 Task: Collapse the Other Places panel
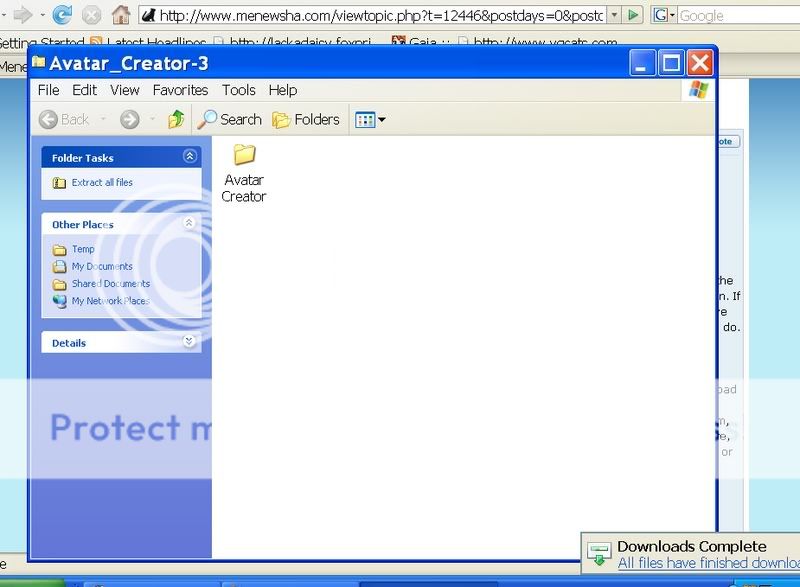(x=190, y=224)
